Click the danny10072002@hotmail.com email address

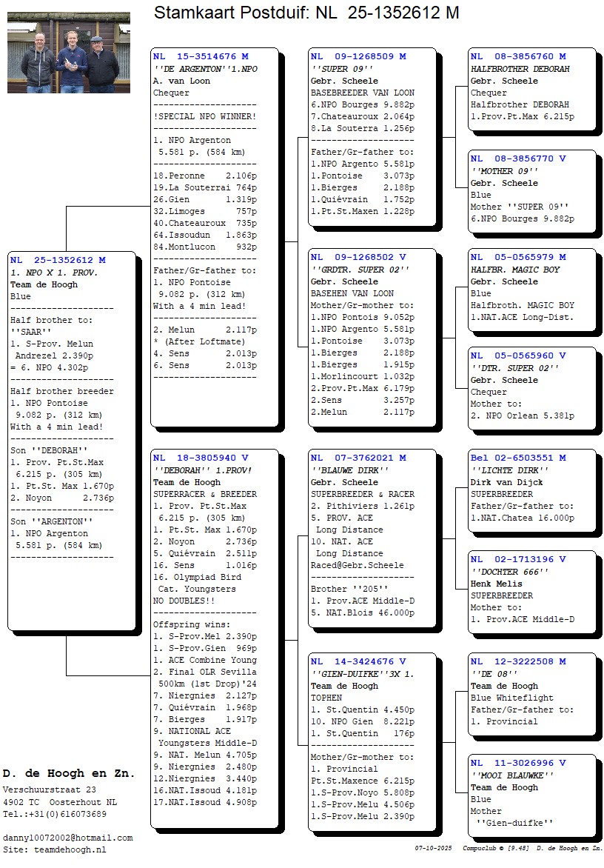pyautogui.click(x=67, y=838)
